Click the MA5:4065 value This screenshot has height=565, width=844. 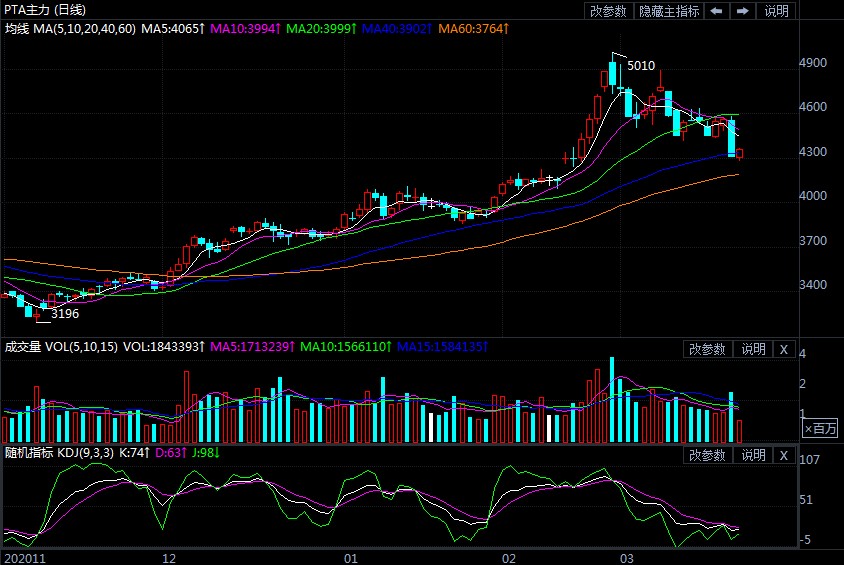click(x=173, y=29)
